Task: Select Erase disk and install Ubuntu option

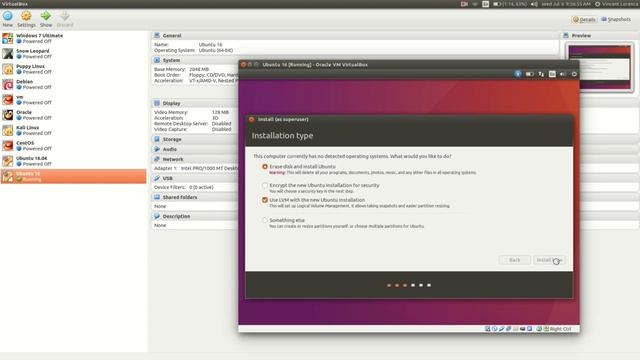Action: coord(265,167)
